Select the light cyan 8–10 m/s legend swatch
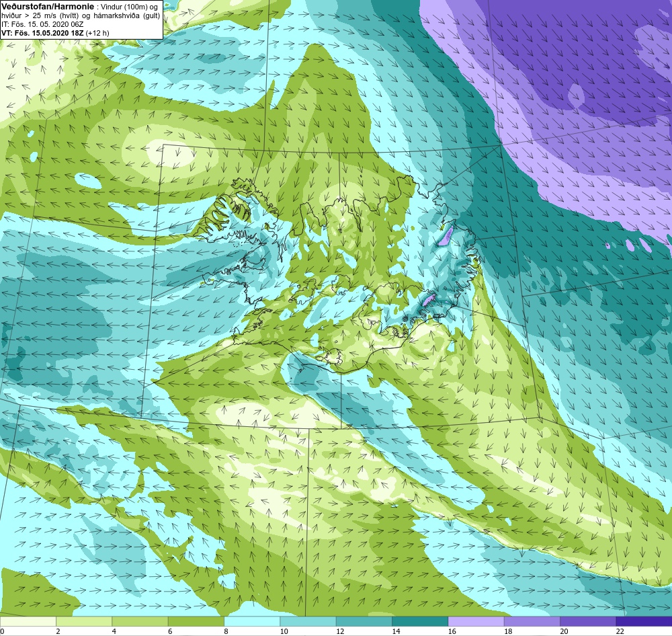Viewport: 672px width, 636px height. click(x=252, y=621)
